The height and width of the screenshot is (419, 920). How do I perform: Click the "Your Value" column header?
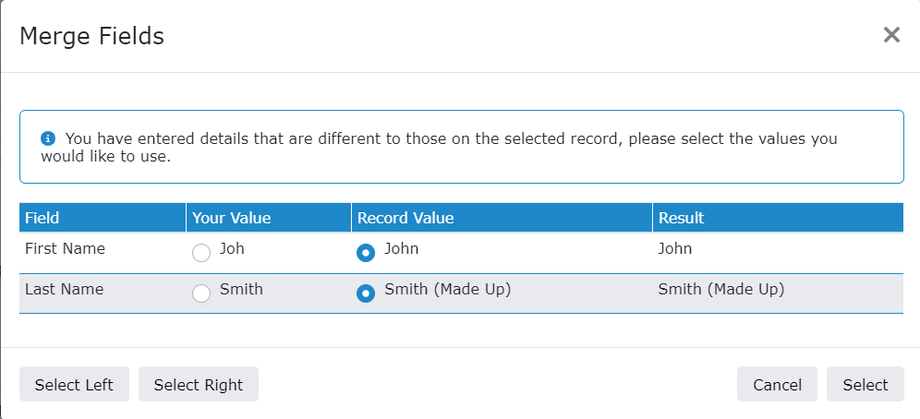click(231, 217)
